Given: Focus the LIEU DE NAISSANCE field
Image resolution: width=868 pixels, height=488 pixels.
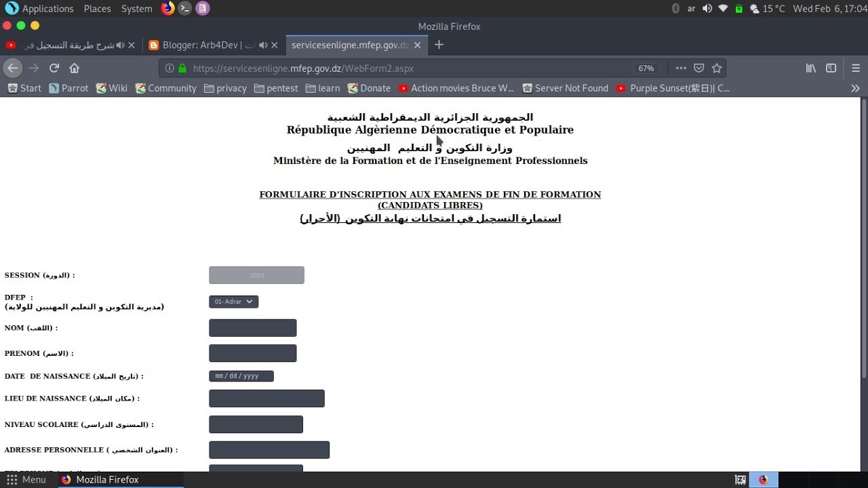Looking at the screenshot, I should [x=267, y=399].
